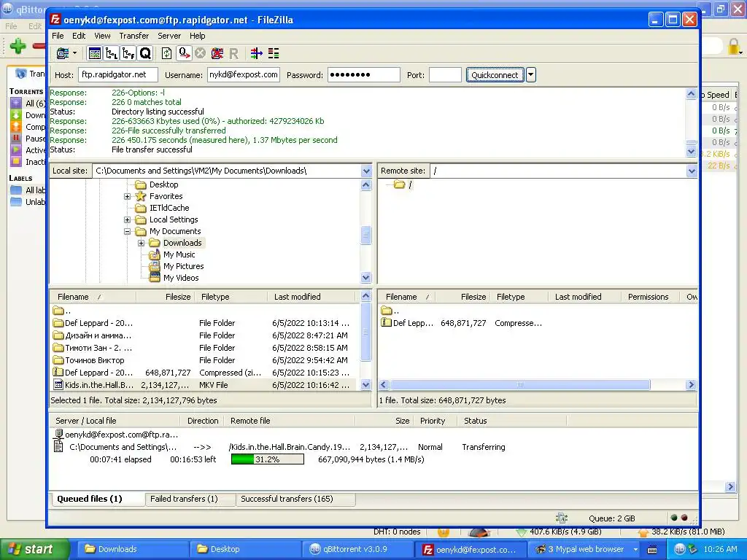Select the Точинов Виктор folder
747x560 pixels.
203,360
